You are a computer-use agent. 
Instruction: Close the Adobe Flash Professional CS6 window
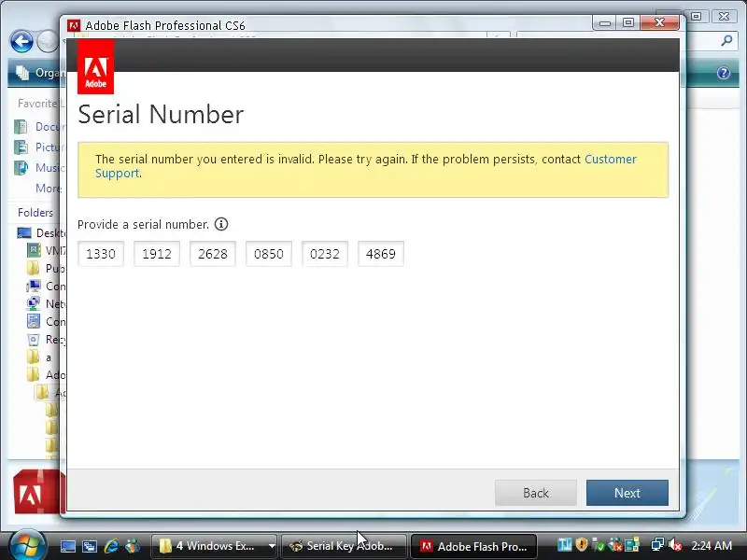pyautogui.click(x=659, y=22)
